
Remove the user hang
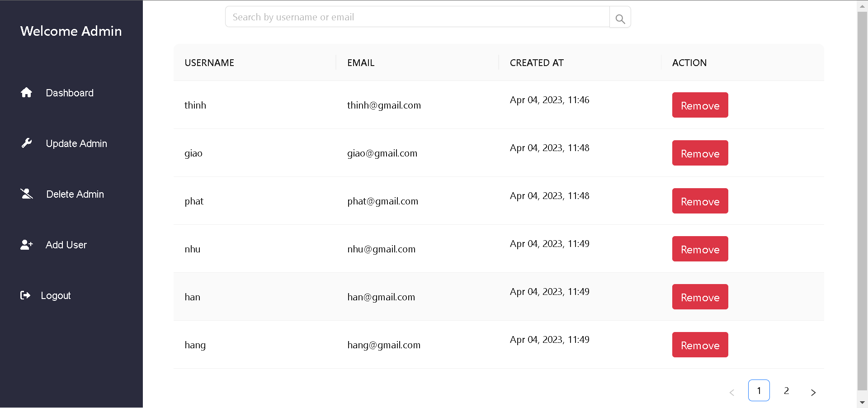[x=700, y=345]
